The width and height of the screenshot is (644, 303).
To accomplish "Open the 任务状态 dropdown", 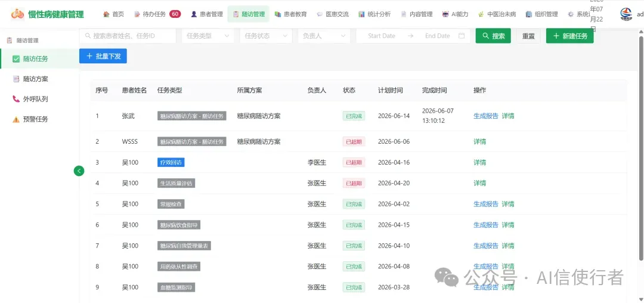I will point(266,36).
